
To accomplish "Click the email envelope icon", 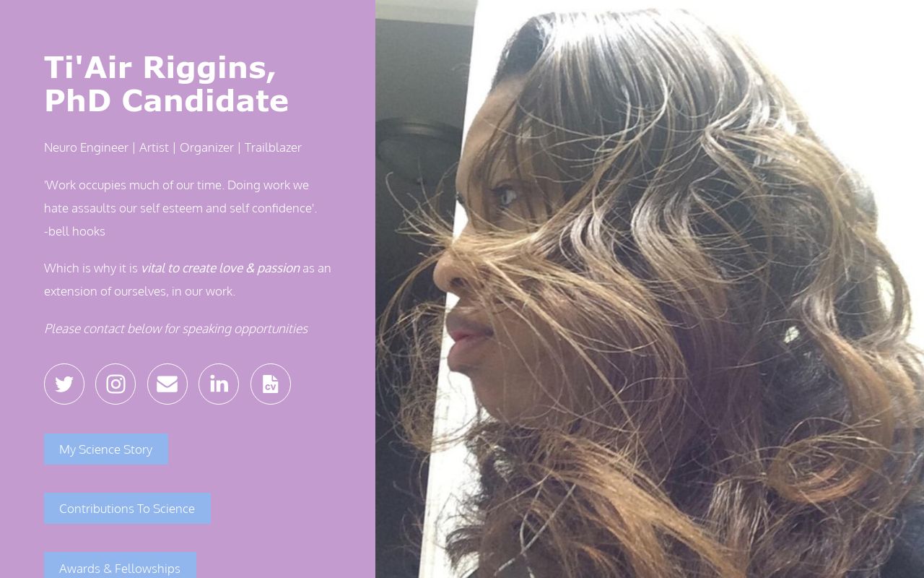I will [167, 384].
